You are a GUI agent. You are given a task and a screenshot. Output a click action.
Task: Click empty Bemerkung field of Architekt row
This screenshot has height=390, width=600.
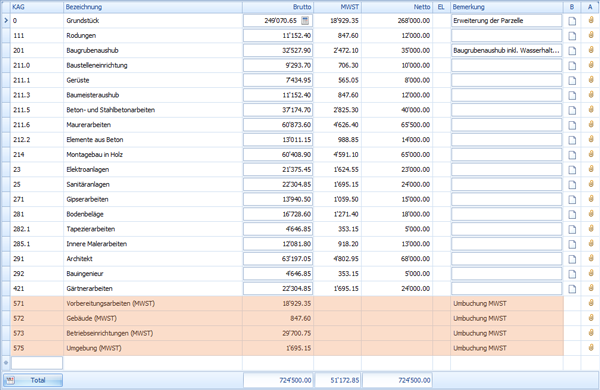[x=507, y=259]
